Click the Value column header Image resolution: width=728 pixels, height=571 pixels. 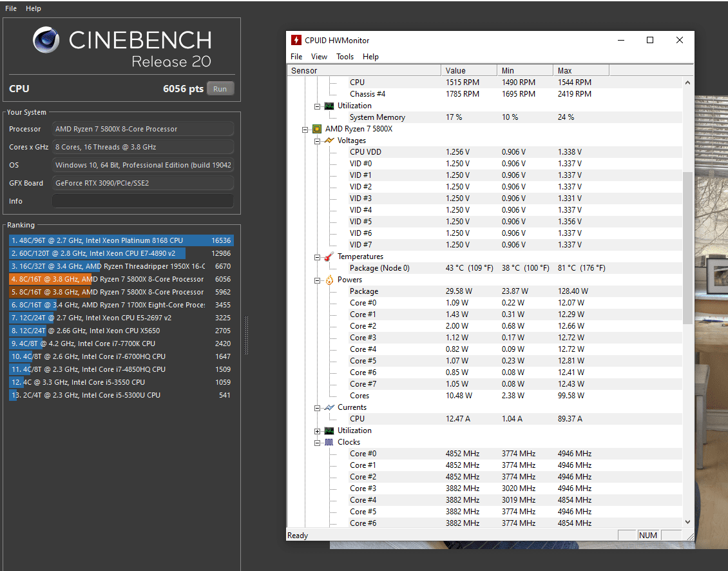click(469, 71)
